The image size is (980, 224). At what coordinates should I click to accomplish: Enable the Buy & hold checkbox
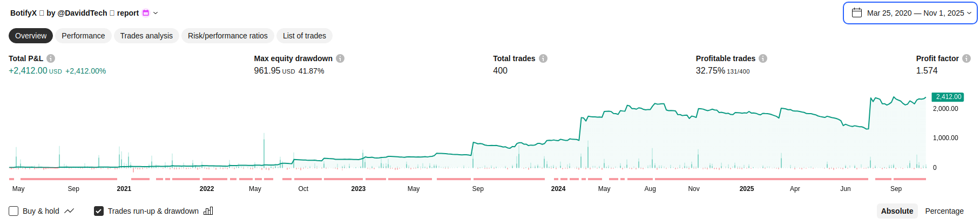click(x=14, y=211)
